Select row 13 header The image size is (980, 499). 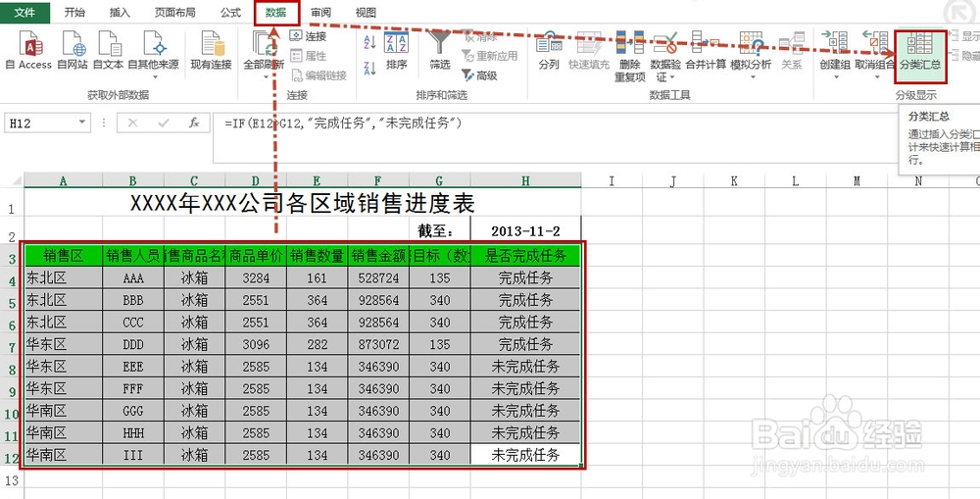coord(12,480)
